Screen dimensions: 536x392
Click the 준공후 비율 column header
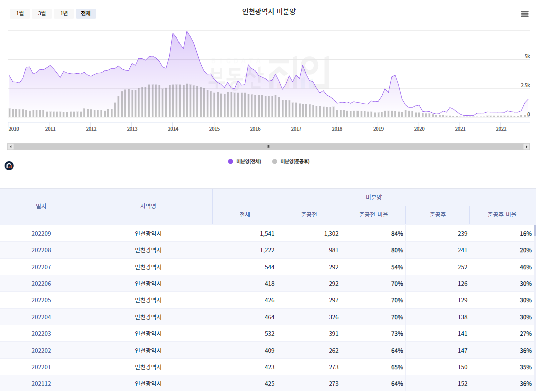502,215
